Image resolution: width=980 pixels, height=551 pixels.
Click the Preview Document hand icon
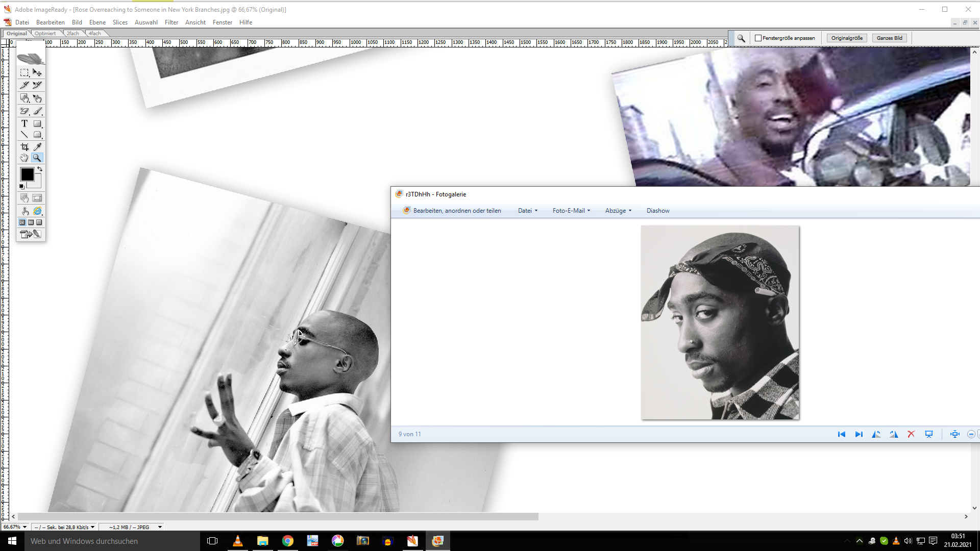pos(24,211)
